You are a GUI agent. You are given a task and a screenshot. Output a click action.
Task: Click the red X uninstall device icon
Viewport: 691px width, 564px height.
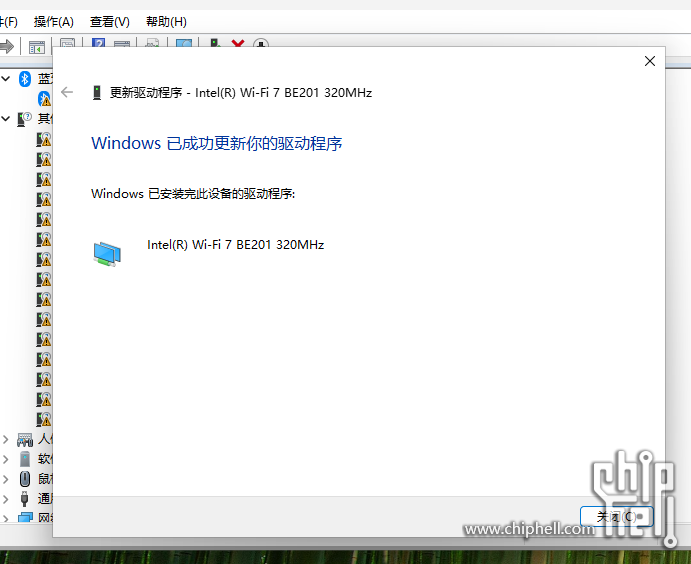(x=238, y=43)
